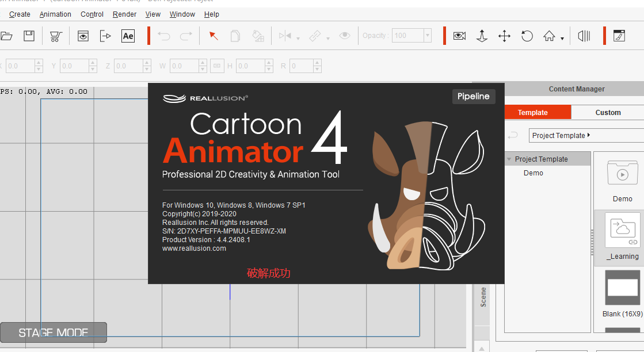Open the _Learning folder thumbnail
The height and width of the screenshot is (352, 644).
point(622,229)
